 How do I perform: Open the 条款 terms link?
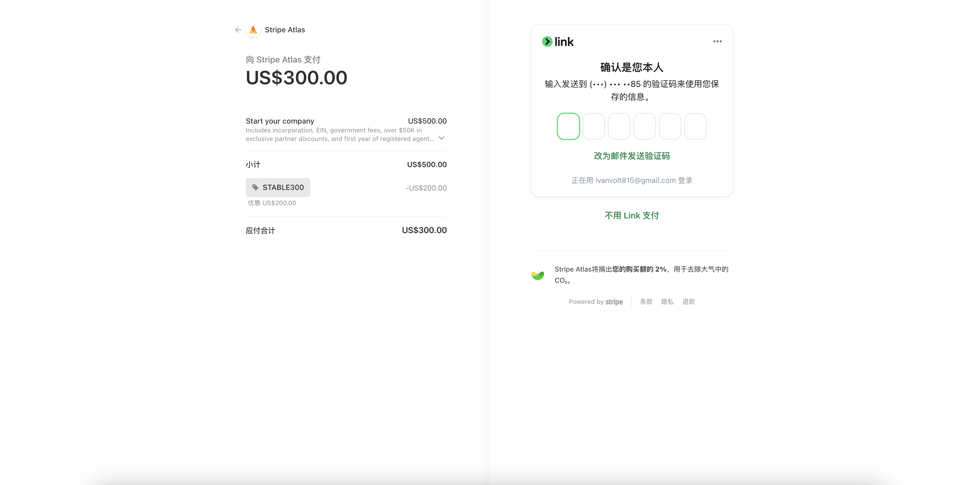646,302
